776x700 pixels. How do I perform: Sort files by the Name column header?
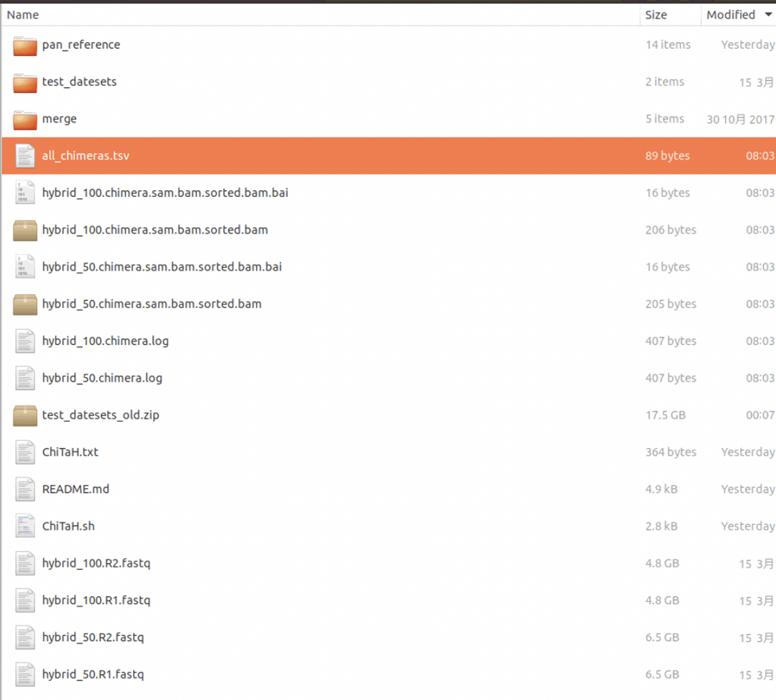[321, 15]
